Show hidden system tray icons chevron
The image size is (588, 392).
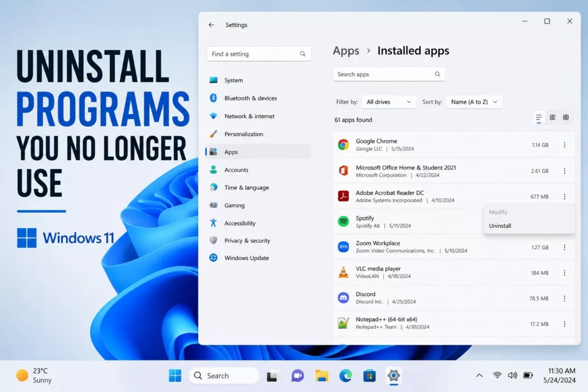pos(479,375)
